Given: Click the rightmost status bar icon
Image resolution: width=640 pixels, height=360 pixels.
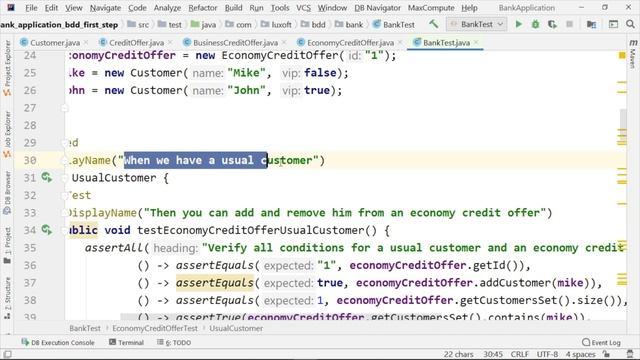Looking at the screenshot, I should [630, 354].
